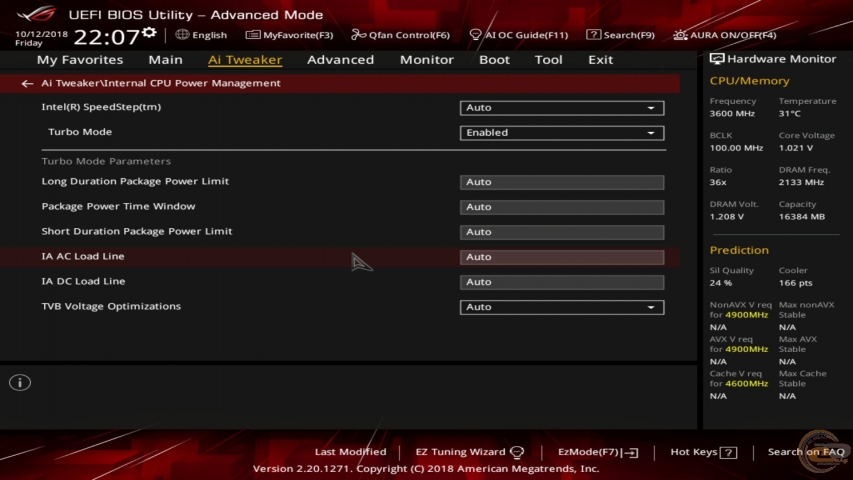Viewport: 853px width, 480px height.
Task: Click Last Modified
Action: click(350, 452)
